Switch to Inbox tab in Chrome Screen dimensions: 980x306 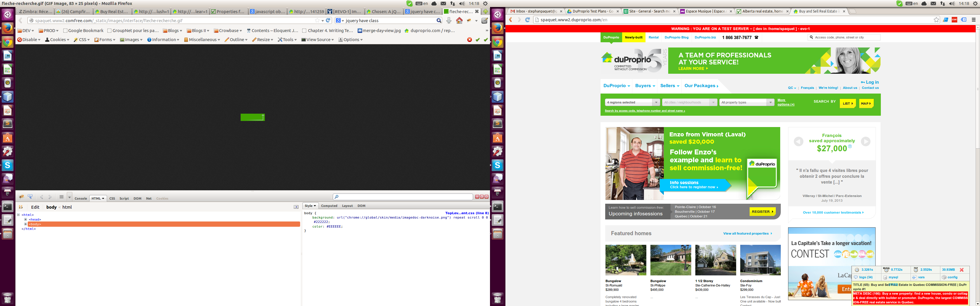tap(536, 11)
